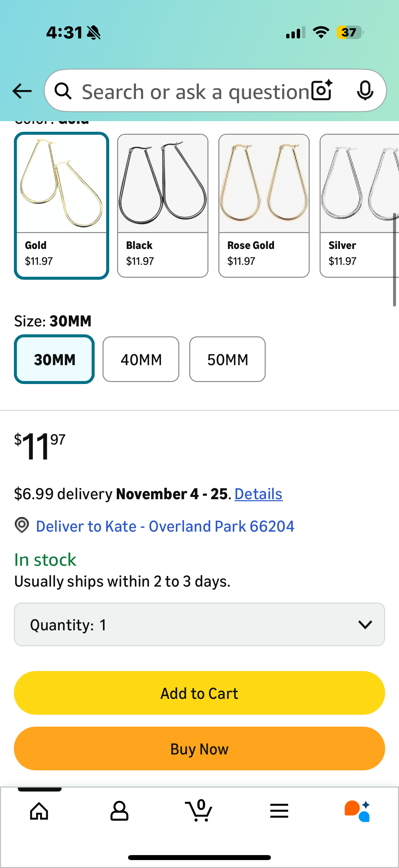The height and width of the screenshot is (868, 399).
Task: Open the delivery Details link
Action: [258, 494]
